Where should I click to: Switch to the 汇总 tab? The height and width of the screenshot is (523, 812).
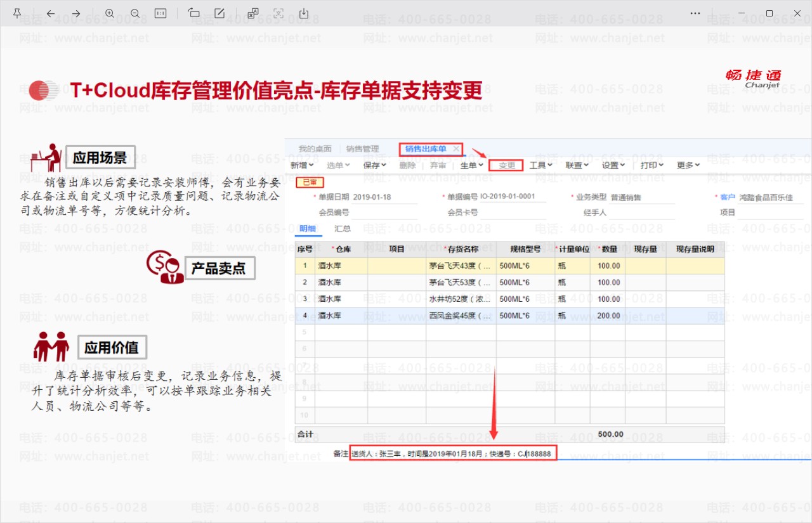tap(343, 228)
